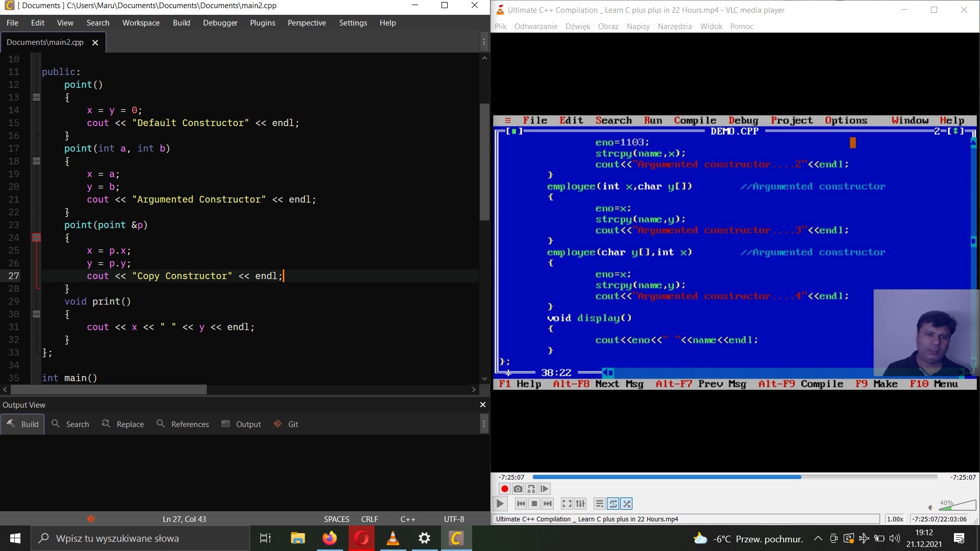
Task: Open the Widok menu in VLC
Action: pos(711,27)
